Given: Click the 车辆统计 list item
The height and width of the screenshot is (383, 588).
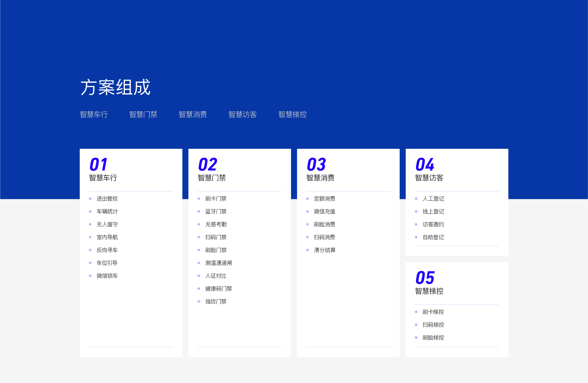Looking at the screenshot, I should click(107, 212).
